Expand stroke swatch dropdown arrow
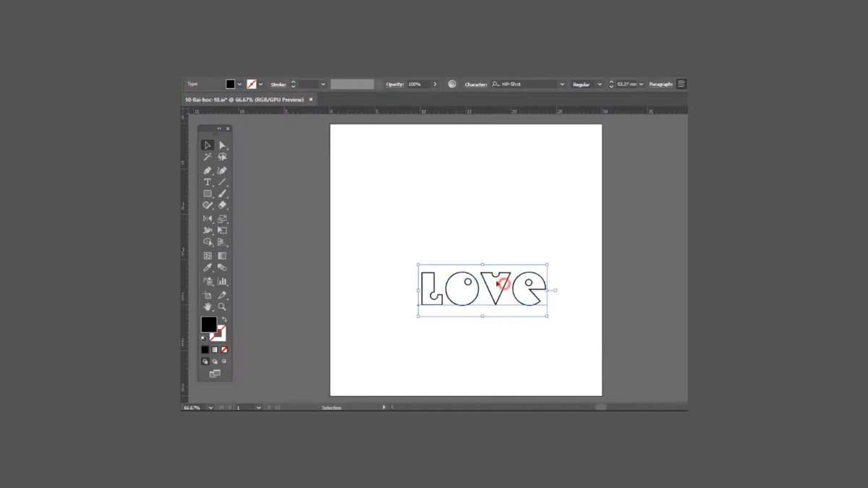 (260, 84)
